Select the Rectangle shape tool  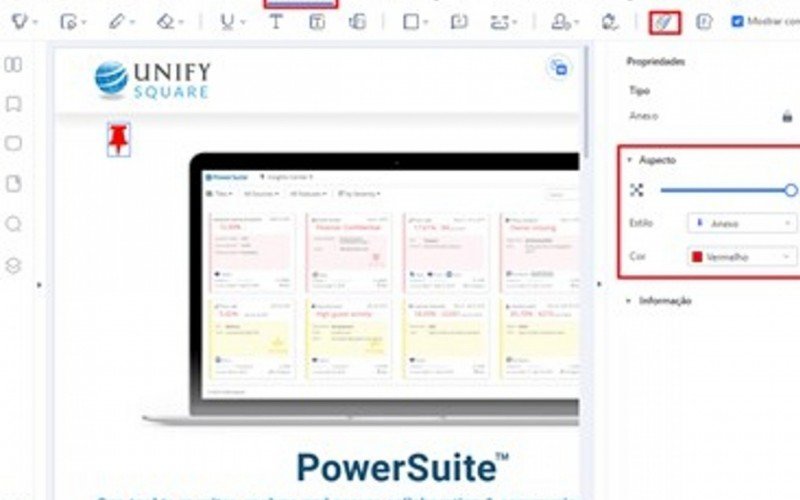point(411,22)
